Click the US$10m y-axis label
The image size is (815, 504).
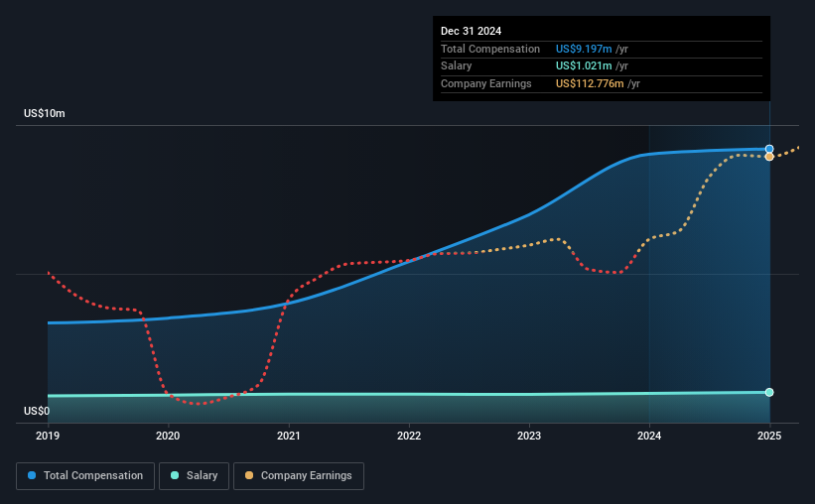coord(45,113)
